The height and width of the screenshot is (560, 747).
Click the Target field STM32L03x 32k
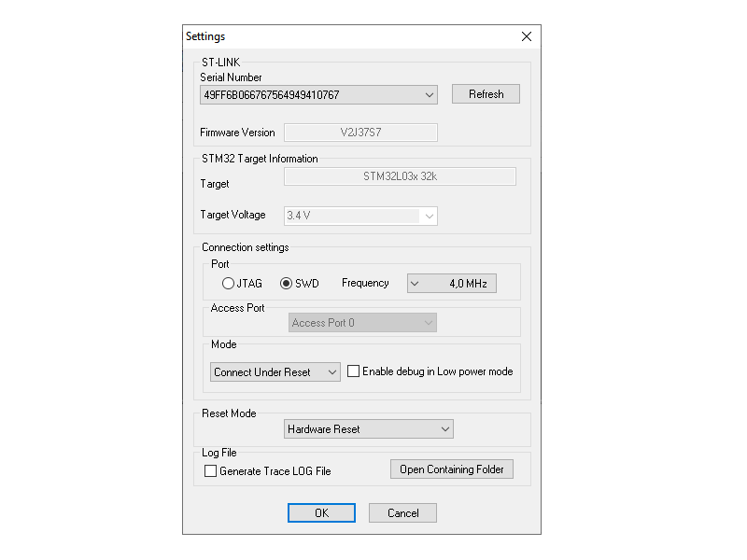[400, 176]
